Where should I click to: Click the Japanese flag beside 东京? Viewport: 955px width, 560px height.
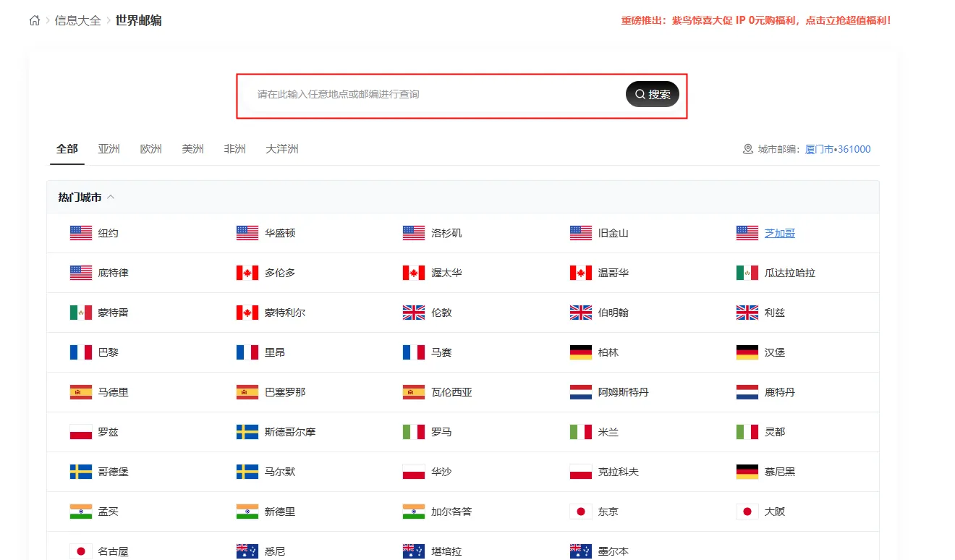tap(581, 512)
